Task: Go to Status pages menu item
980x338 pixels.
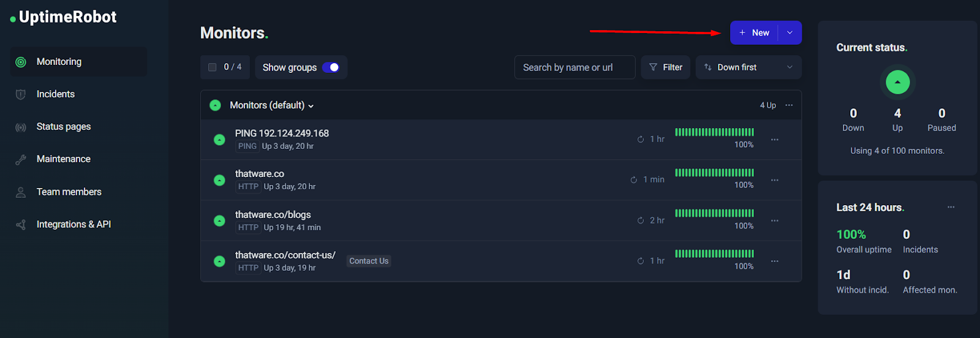Action: coord(64,127)
